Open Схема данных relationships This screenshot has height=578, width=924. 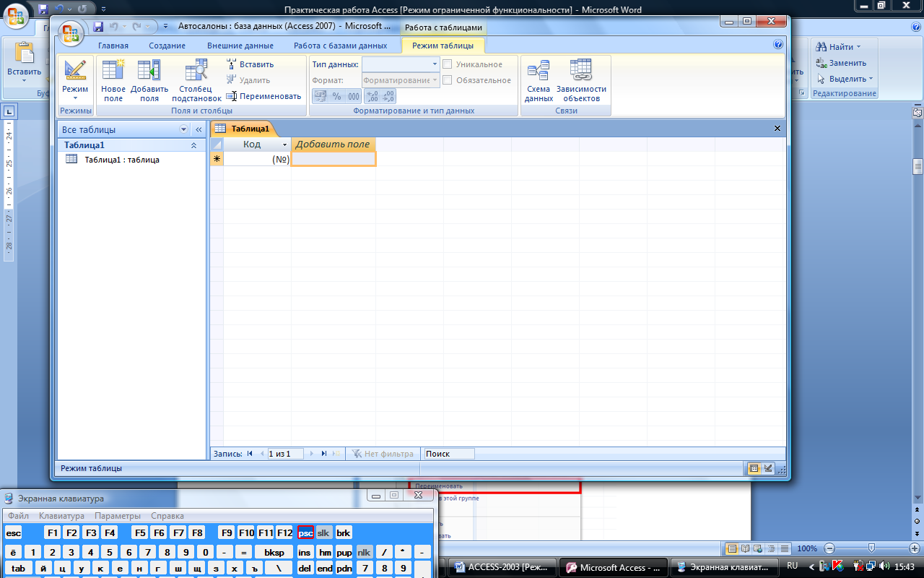point(539,80)
